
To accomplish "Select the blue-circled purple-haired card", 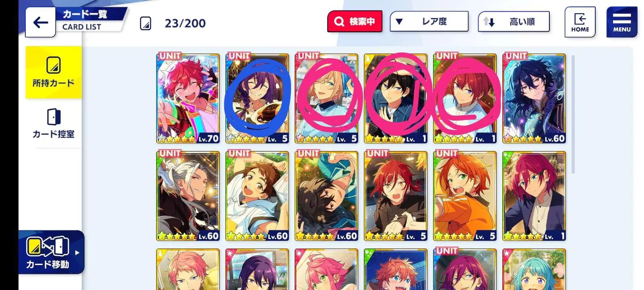I will (257, 99).
